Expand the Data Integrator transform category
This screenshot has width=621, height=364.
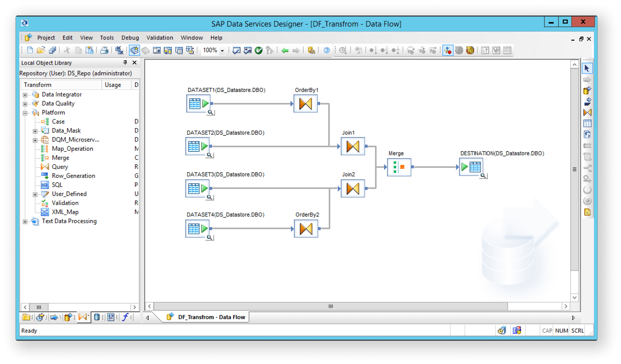click(x=25, y=94)
